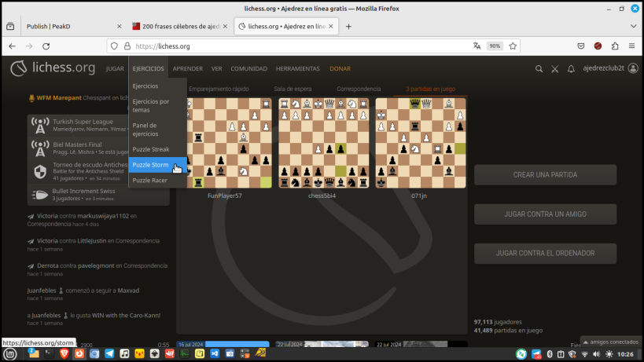Screen dimensions: 644x362
Task: Click tracking protection shield icon
Action: point(114,46)
